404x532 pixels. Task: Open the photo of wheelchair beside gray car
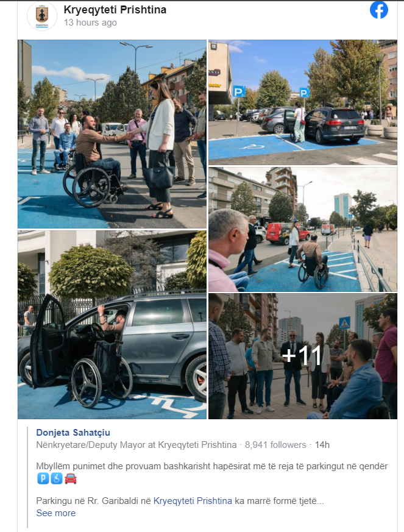112,325
